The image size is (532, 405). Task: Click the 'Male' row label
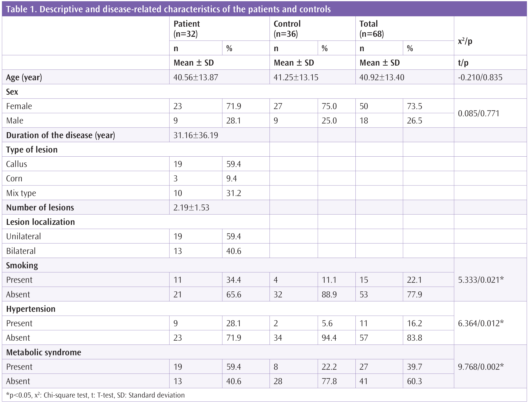tap(15, 121)
